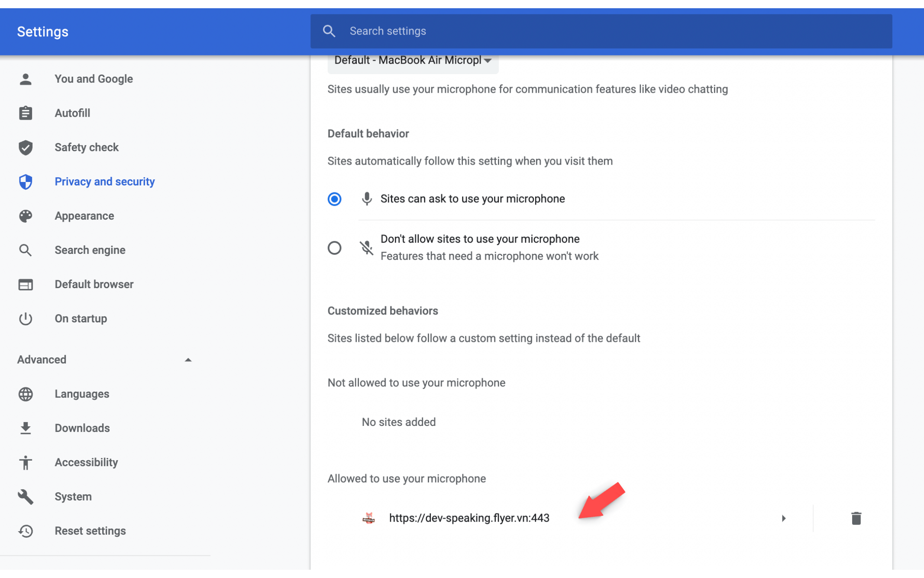Click the Safety check shield icon
Image resolution: width=924 pixels, height=578 pixels.
coord(26,147)
